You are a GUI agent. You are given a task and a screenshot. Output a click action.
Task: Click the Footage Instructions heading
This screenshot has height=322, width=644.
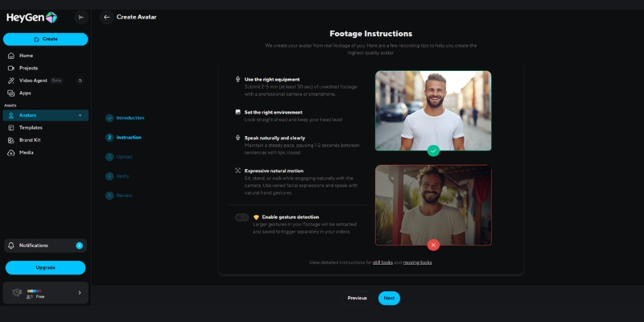tap(371, 34)
